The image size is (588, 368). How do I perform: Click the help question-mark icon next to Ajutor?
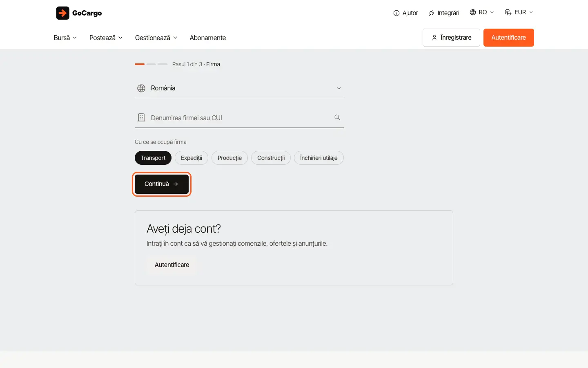pyautogui.click(x=396, y=13)
